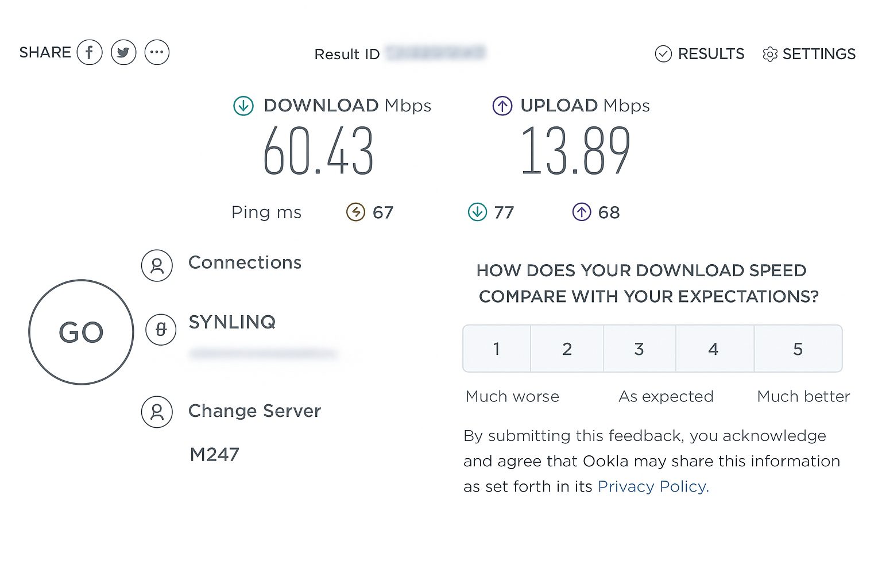Screen dimensions: 882x588
Task: Click the idle ping lightning icon
Action: click(356, 212)
